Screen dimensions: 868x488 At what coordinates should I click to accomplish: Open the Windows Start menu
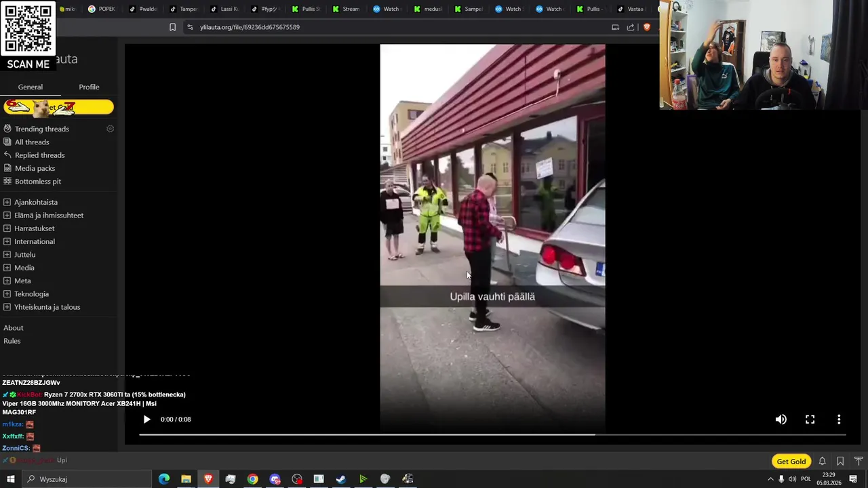click(10, 479)
